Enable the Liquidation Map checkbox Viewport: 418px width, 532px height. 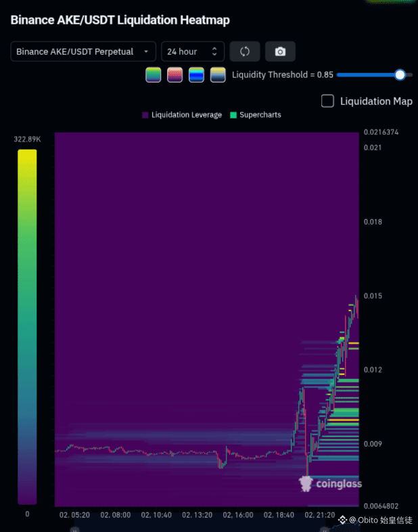tap(327, 101)
